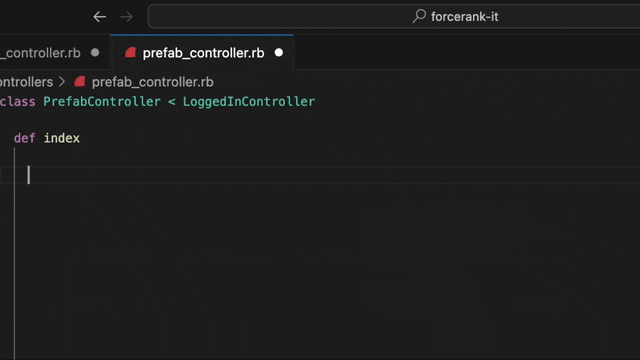Close the left _controller.rb tab via its dot

pos(95,53)
